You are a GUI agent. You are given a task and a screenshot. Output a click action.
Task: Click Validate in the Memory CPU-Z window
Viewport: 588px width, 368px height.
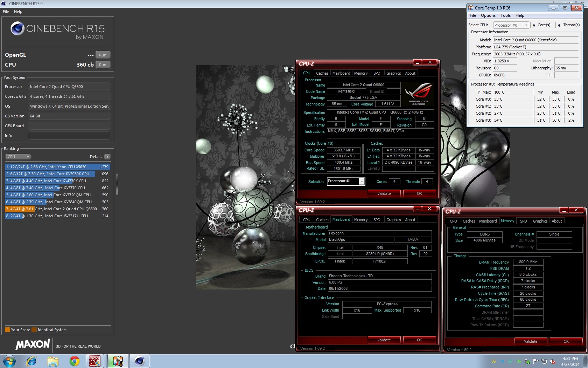tap(531, 341)
